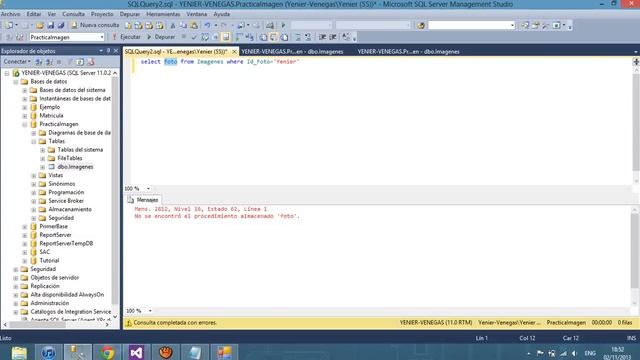Screen dimensions: 640x360
Task: Open Google Chrome from the taskbar
Action: [107, 352]
